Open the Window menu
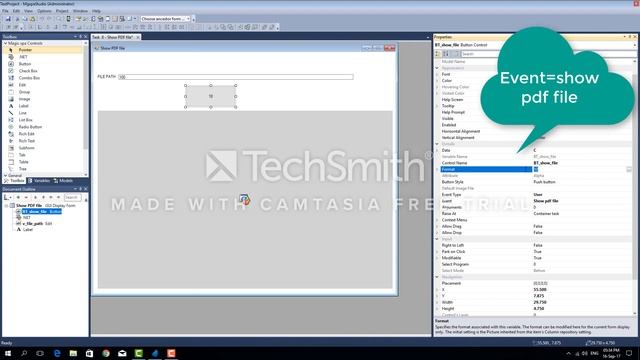 (80, 11)
